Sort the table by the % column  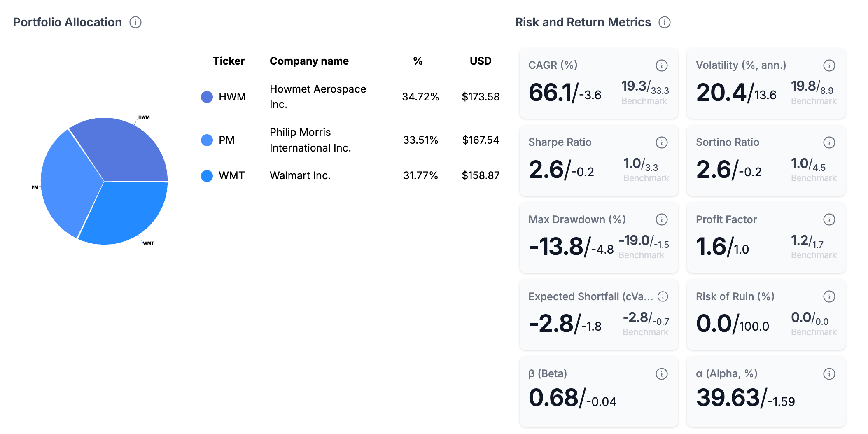pos(417,61)
